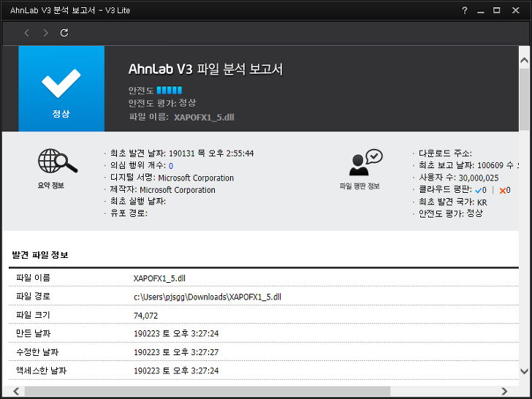Click the 디지털 서명 Microsoft Corporation entry
The image size is (532, 399).
[x=172, y=178]
